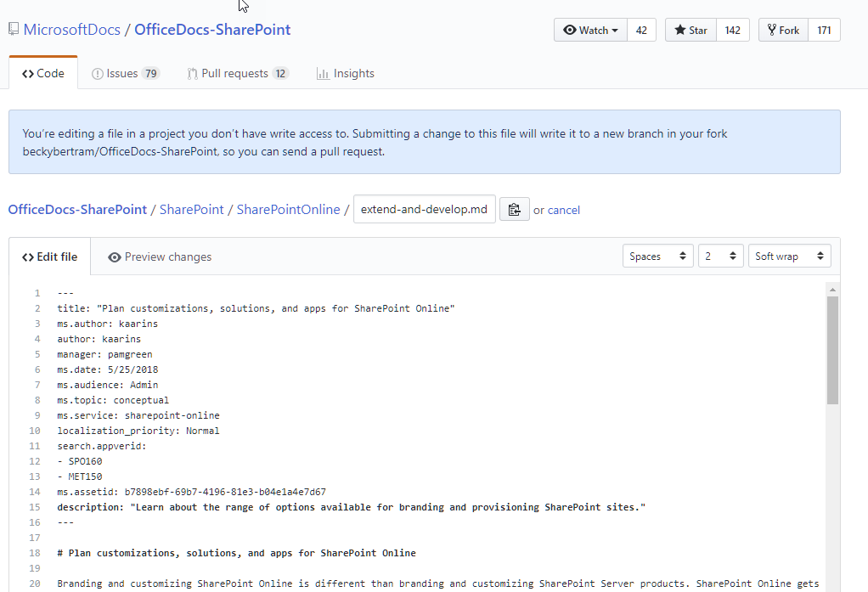This screenshot has height=592, width=868.
Task: Open the MicrosoftDocs organization link
Action: pyautogui.click(x=72, y=30)
